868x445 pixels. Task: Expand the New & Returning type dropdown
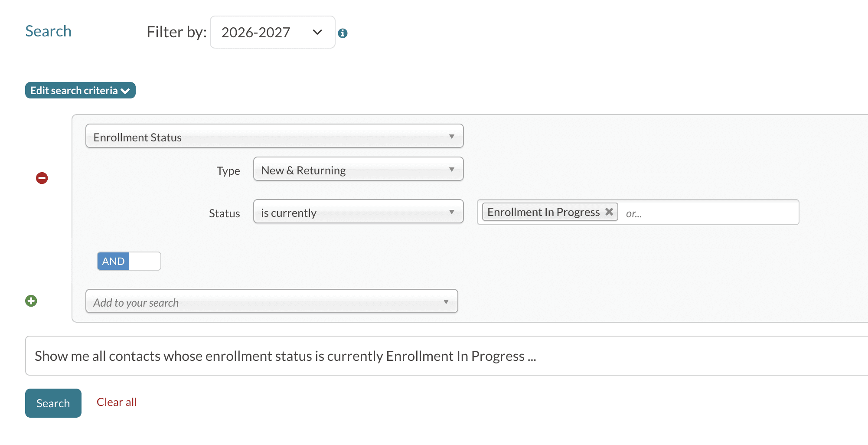[x=358, y=169]
